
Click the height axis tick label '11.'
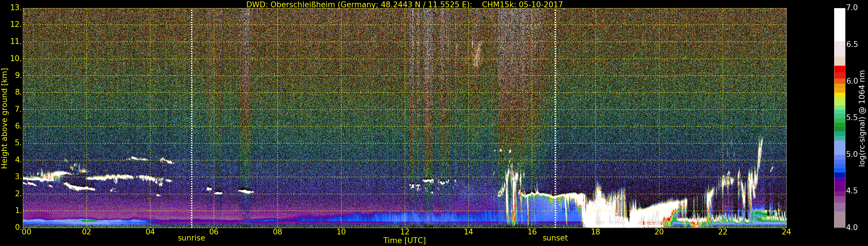tap(16, 41)
